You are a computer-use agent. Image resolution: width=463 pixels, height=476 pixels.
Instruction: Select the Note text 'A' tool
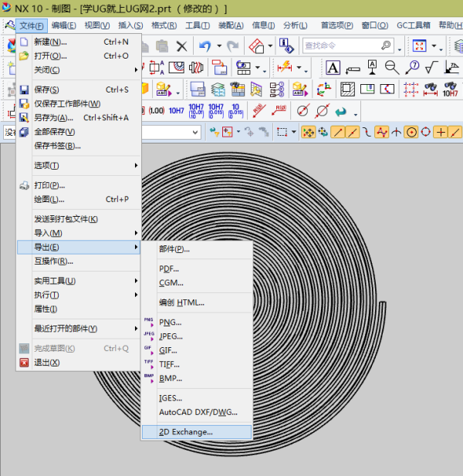click(x=333, y=67)
